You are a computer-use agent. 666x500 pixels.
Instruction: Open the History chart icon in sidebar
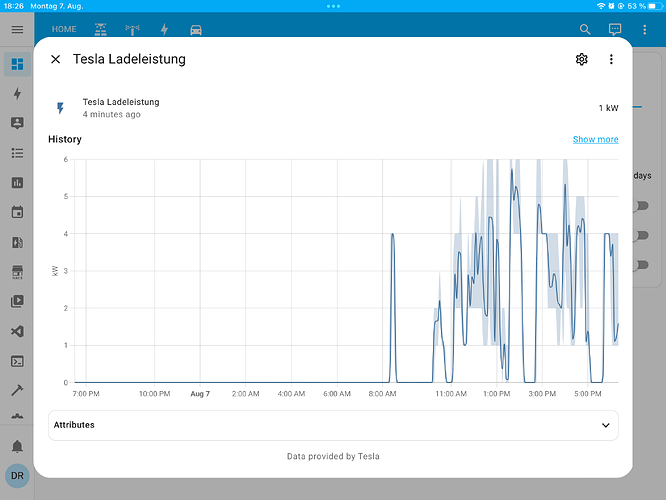tap(17, 183)
